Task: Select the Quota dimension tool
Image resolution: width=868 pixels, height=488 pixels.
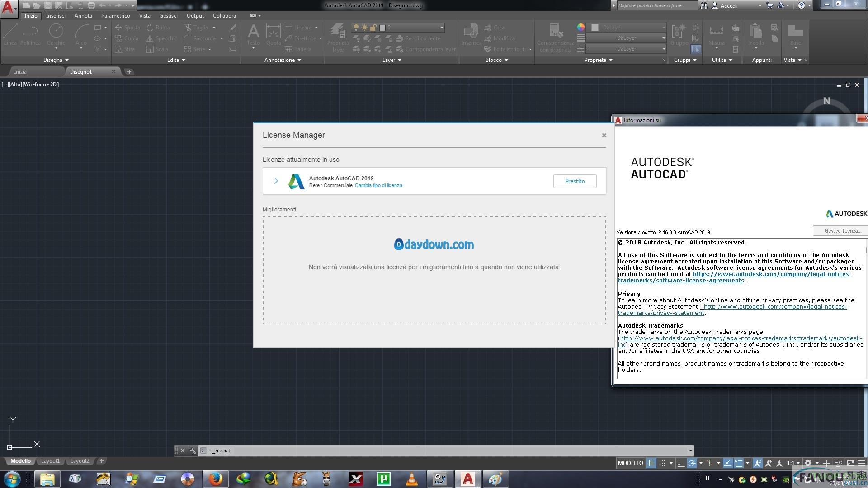Action: 274,35
